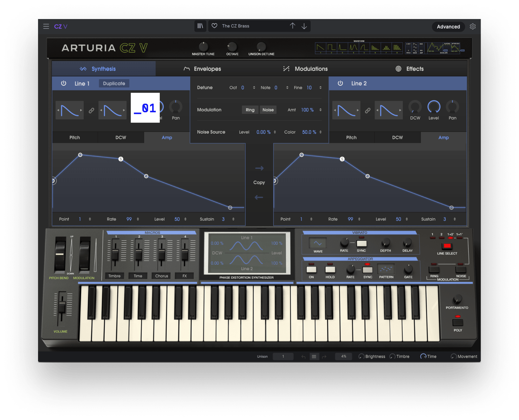Open the Detune Fine value stepper

coord(321,88)
